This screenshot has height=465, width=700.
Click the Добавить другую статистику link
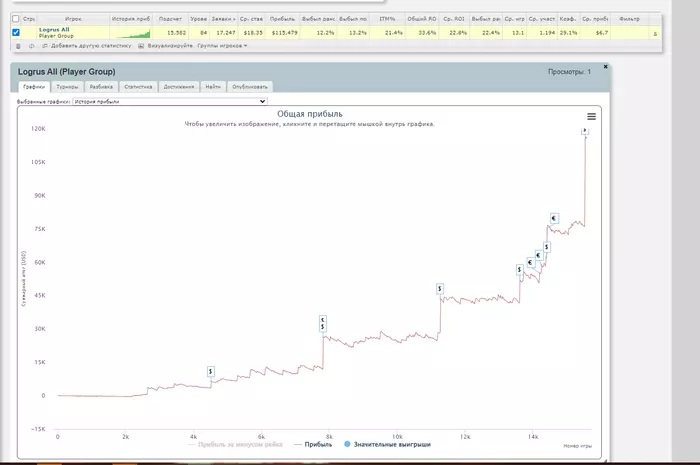tap(91, 46)
